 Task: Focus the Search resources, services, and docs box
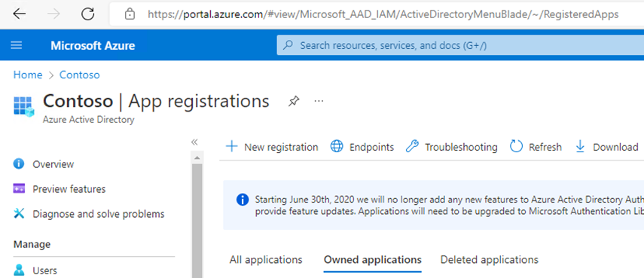(x=460, y=45)
